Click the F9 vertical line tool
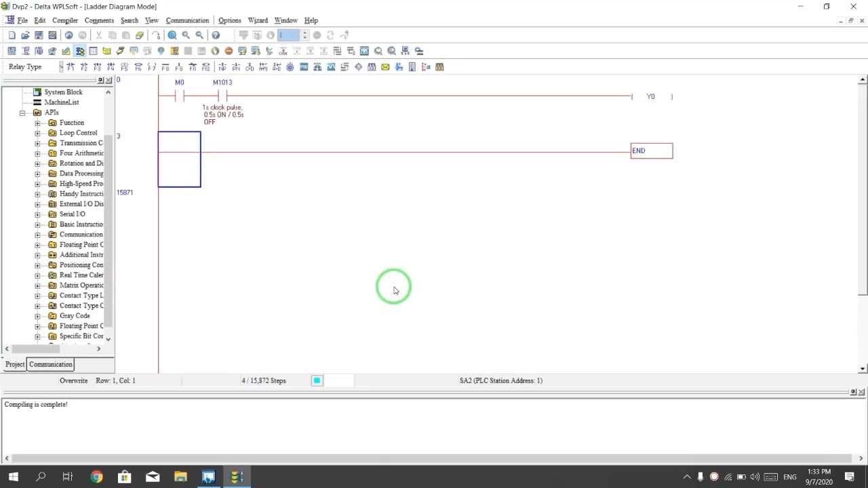This screenshot has width=868, height=488. coord(179,66)
